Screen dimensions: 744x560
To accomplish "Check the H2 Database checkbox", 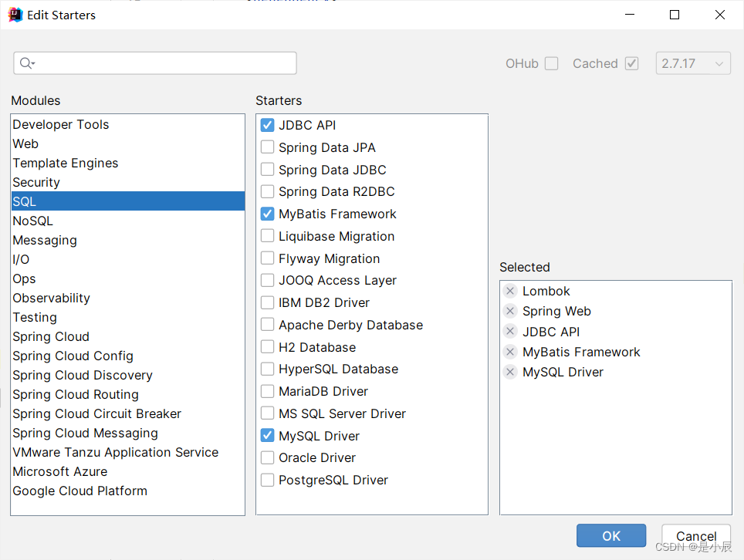I will (267, 347).
